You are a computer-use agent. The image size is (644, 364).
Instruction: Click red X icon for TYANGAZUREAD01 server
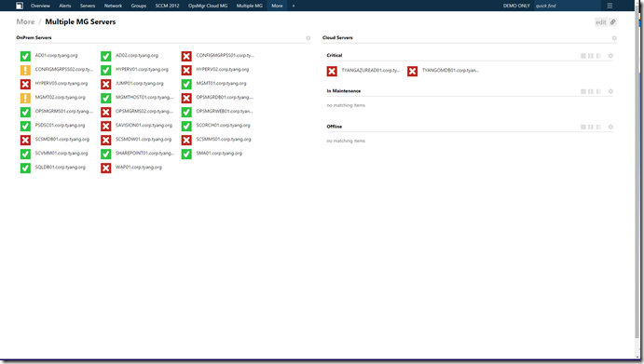[332, 72]
